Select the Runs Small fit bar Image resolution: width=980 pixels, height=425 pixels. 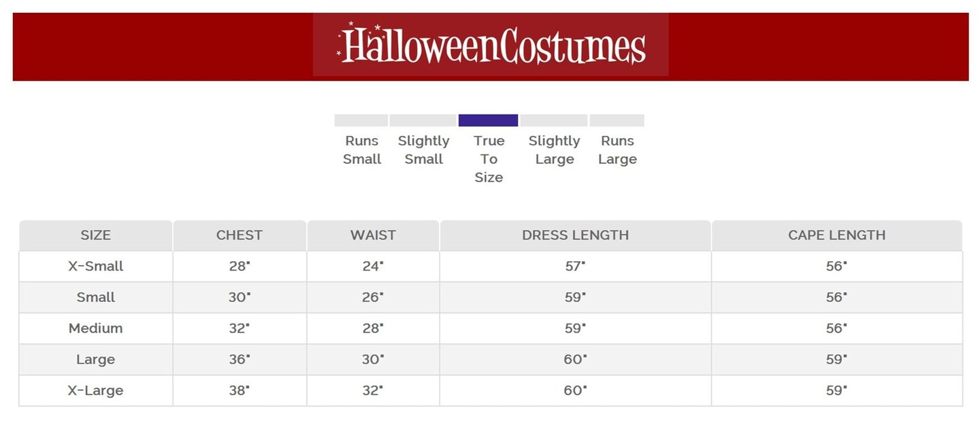361,120
